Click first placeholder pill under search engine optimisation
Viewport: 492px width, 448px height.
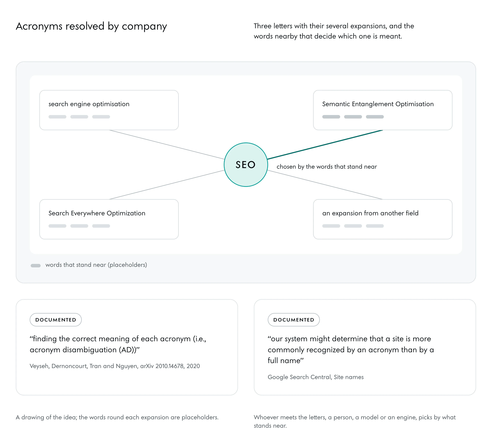tap(57, 117)
